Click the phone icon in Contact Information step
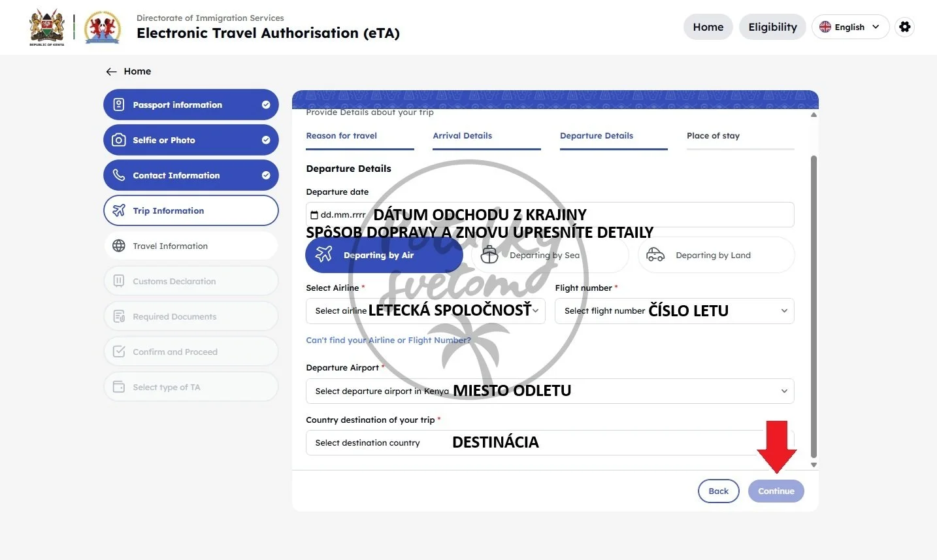Viewport: 937px width, 560px height. (x=119, y=175)
